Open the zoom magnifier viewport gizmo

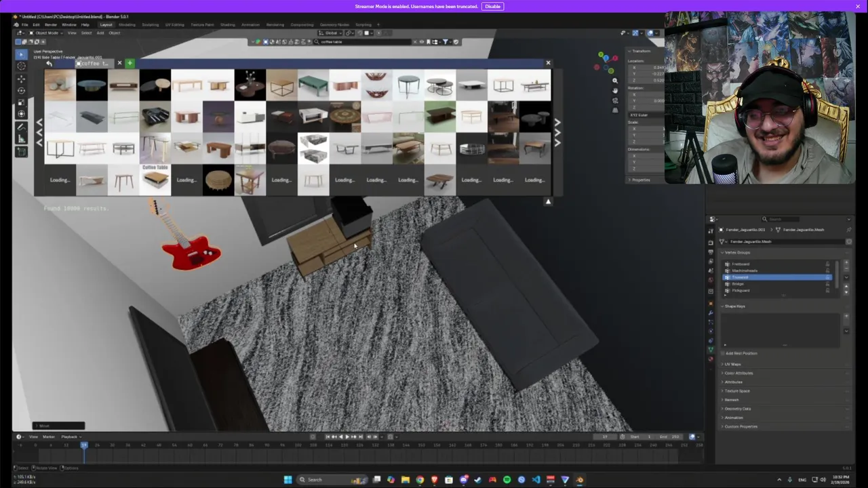pos(615,81)
